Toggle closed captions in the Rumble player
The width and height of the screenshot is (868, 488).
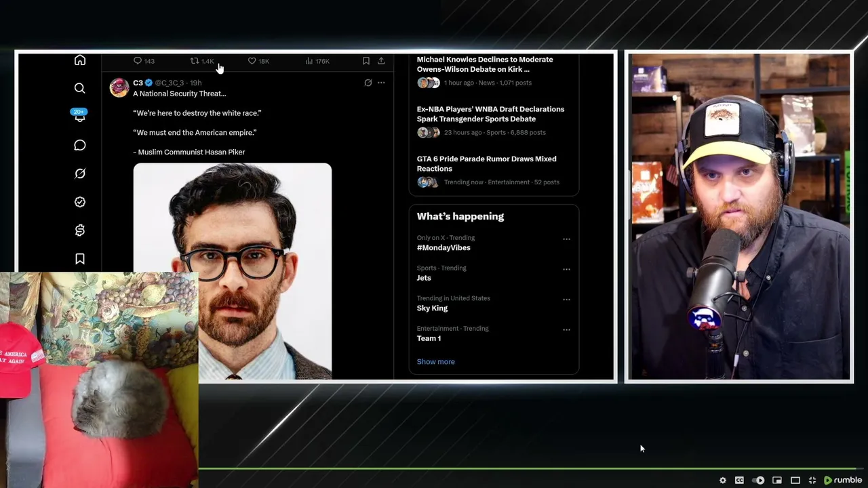point(739,481)
